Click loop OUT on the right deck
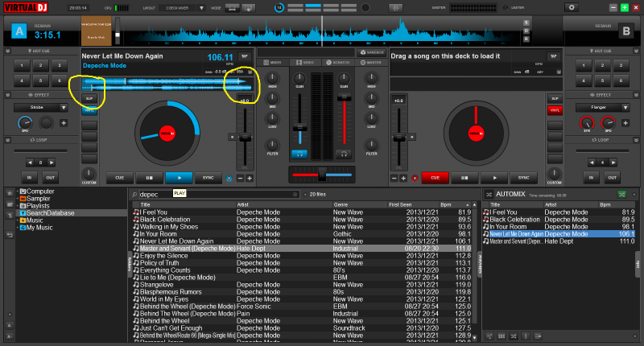The image size is (644, 346). [612, 178]
